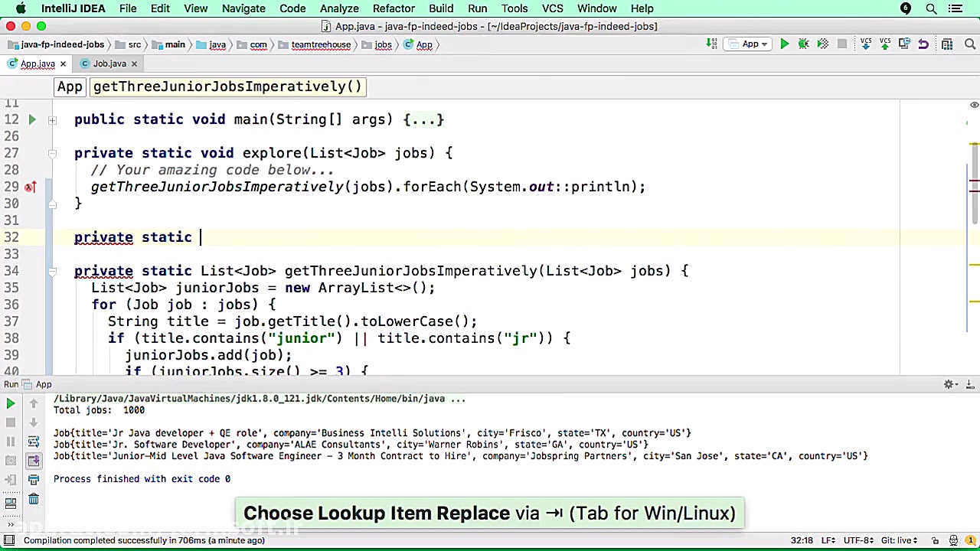Click the teamtreehouse breadcrumb in navigation bar

coord(320,44)
